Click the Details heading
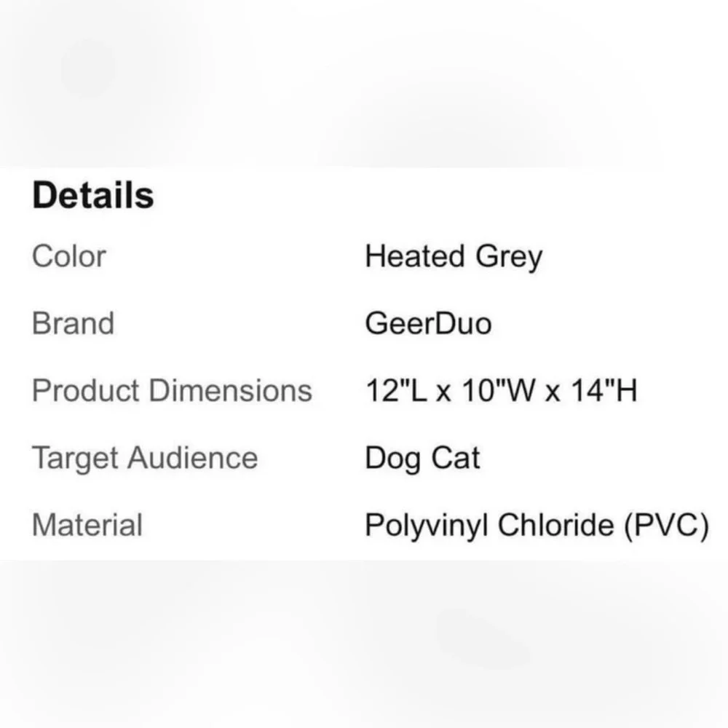 click(x=93, y=195)
